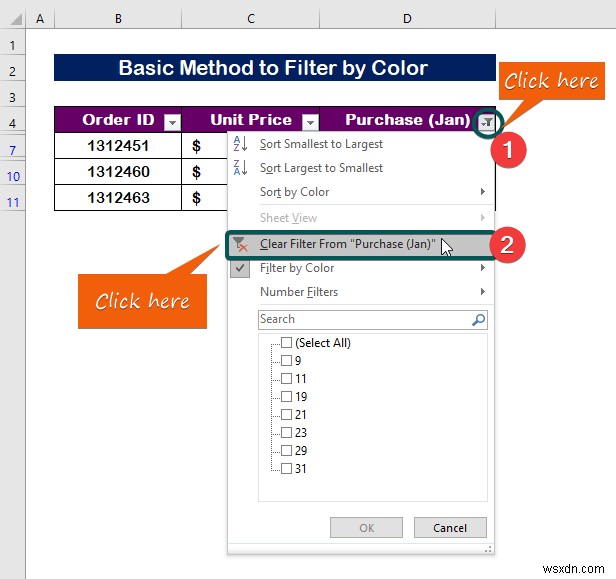
Task: Check the box for value 19
Action: [286, 396]
